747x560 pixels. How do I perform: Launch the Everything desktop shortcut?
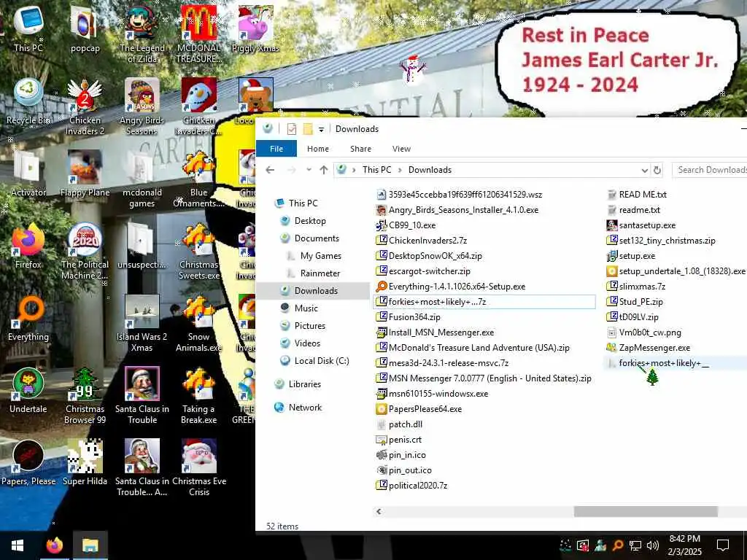click(28, 318)
